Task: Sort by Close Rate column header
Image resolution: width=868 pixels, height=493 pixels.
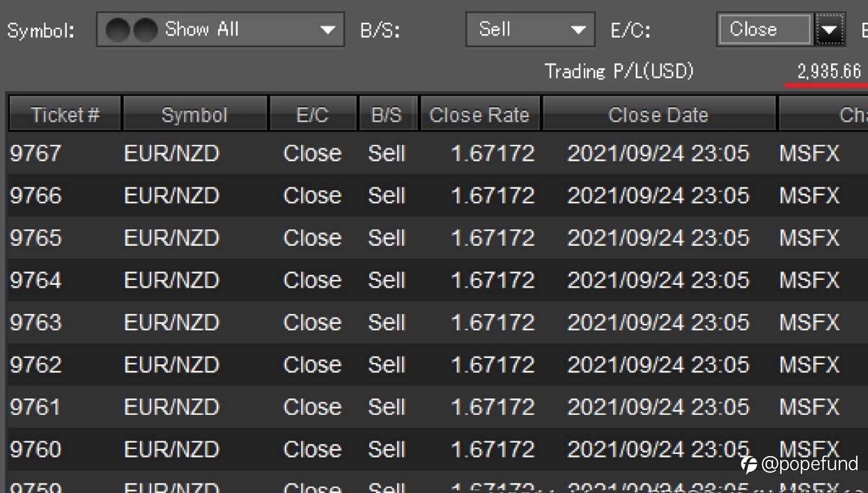Action: click(479, 114)
